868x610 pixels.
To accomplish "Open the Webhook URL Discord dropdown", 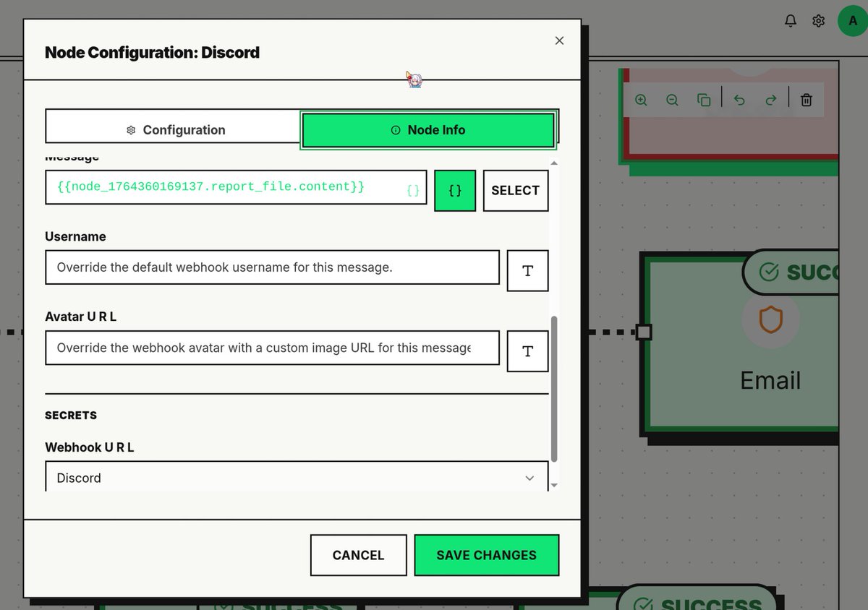I will [297, 478].
